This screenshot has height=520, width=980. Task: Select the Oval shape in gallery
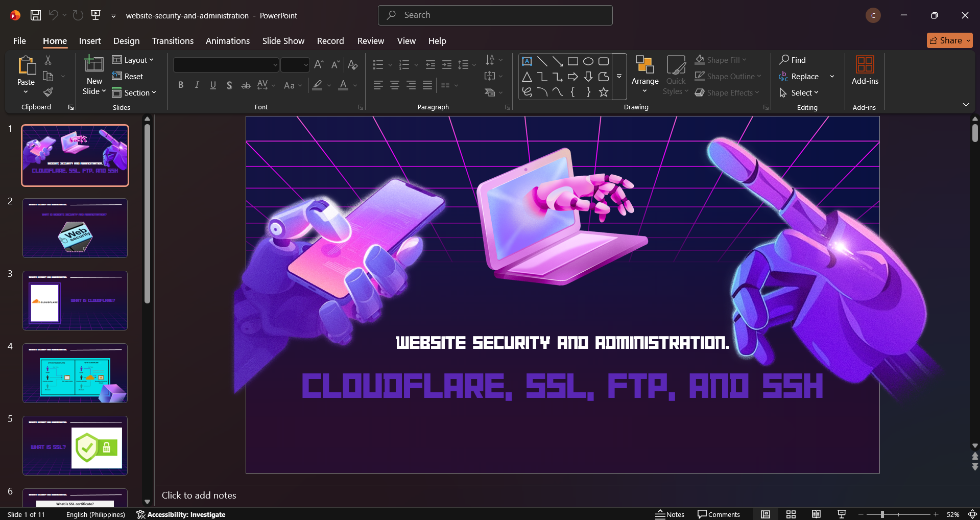coord(588,61)
